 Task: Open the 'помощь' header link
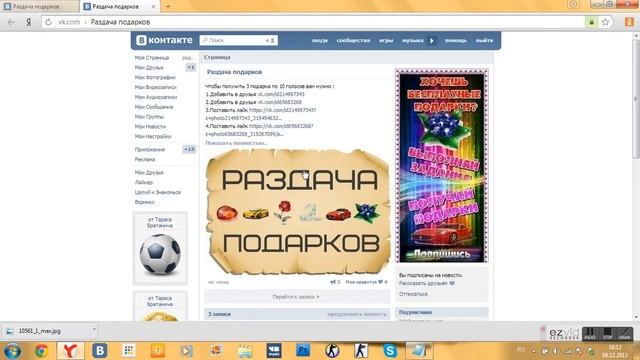(456, 40)
